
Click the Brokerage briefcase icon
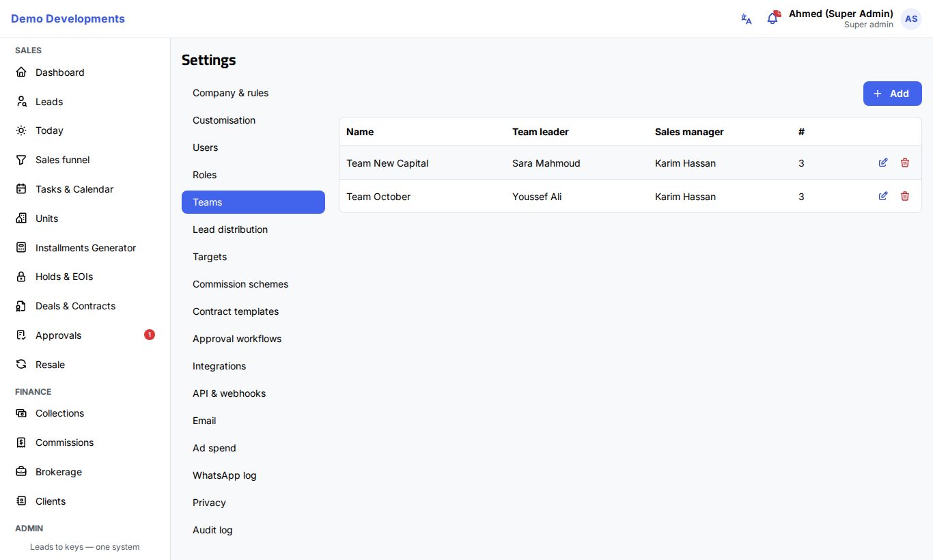coord(21,472)
